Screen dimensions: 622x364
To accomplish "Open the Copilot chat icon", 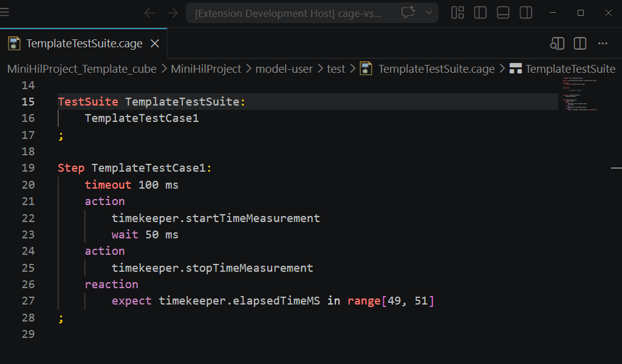I will pyautogui.click(x=408, y=12).
